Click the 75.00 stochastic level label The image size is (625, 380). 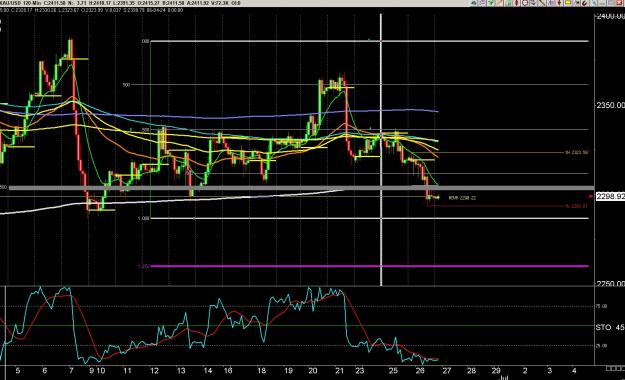pyautogui.click(x=601, y=306)
